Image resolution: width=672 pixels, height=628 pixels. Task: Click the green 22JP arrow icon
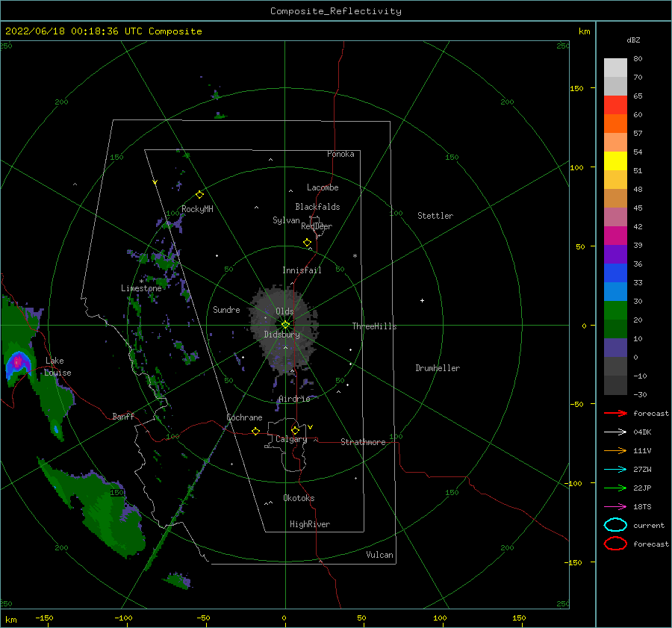click(615, 488)
